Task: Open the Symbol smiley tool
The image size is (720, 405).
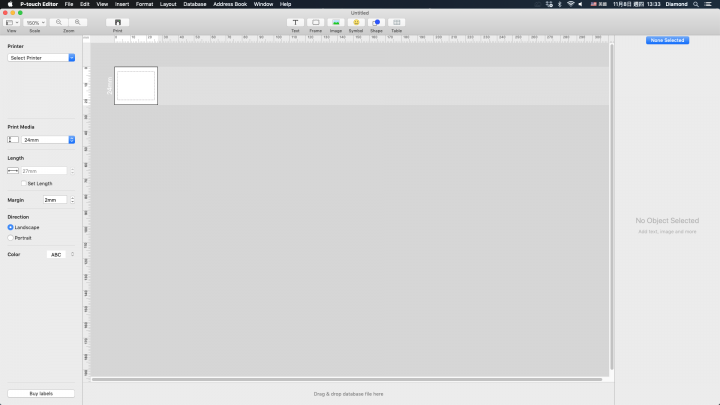Action: click(x=356, y=22)
